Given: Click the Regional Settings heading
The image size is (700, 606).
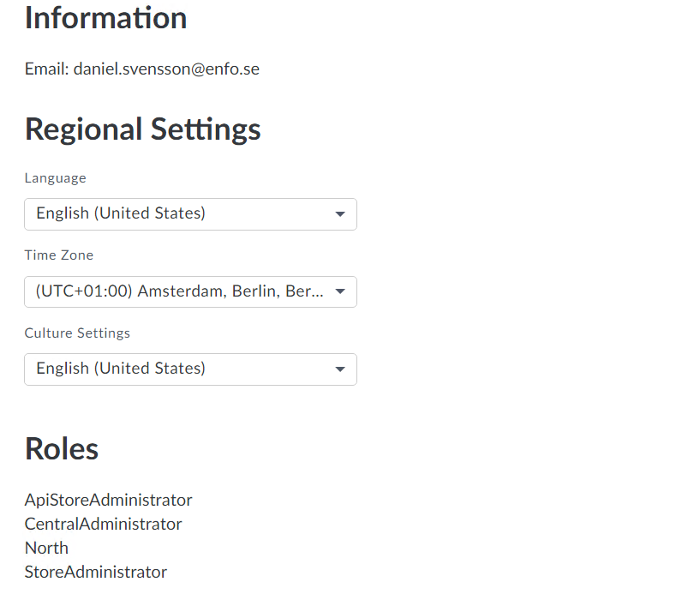Looking at the screenshot, I should pyautogui.click(x=142, y=129).
